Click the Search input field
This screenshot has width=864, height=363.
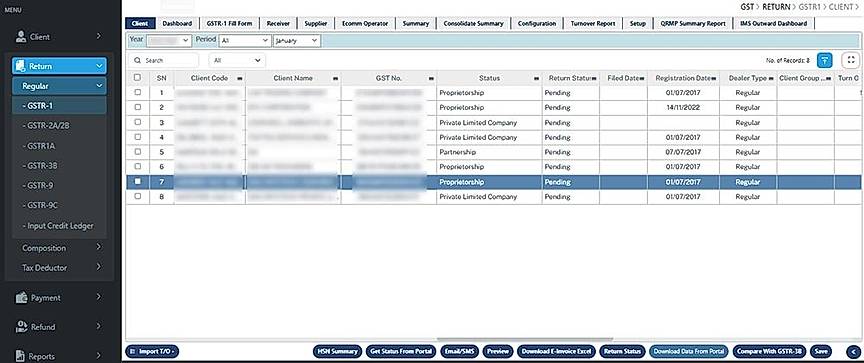click(164, 60)
